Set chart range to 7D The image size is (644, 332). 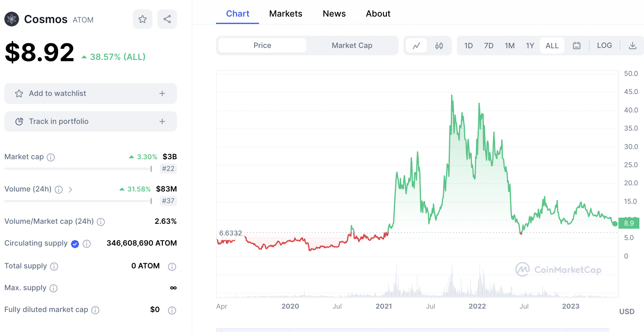(x=489, y=45)
